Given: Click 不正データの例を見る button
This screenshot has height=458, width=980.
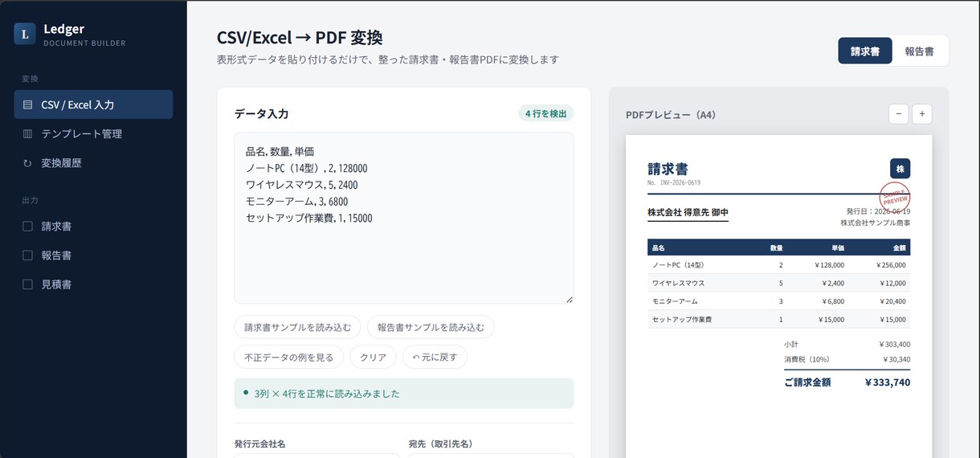Looking at the screenshot, I should (x=289, y=357).
